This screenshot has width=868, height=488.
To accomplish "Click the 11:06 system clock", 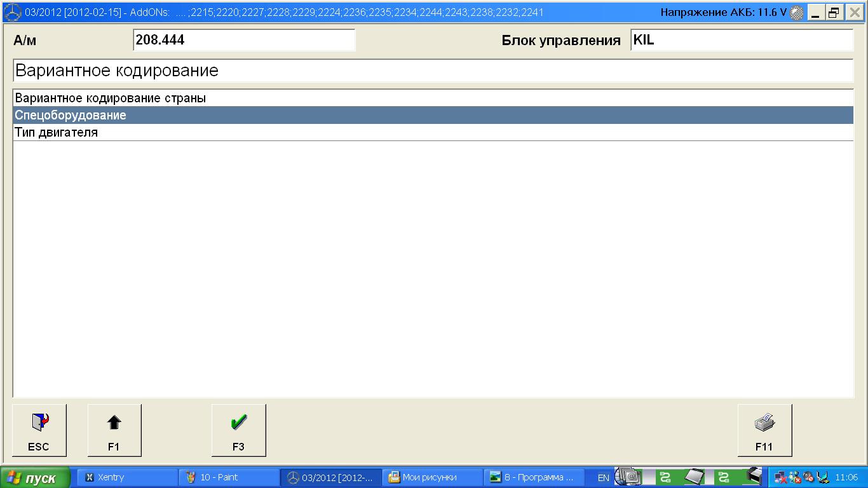I will click(846, 478).
